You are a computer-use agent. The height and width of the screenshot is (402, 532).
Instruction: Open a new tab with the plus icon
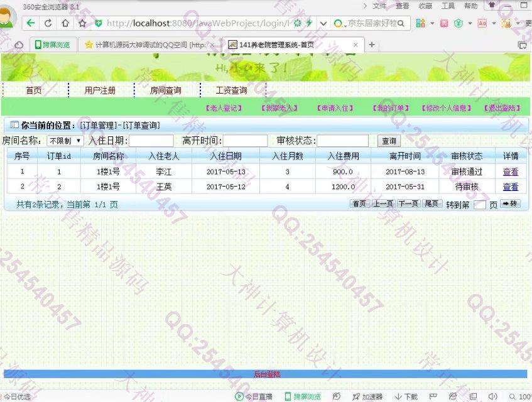point(372,45)
